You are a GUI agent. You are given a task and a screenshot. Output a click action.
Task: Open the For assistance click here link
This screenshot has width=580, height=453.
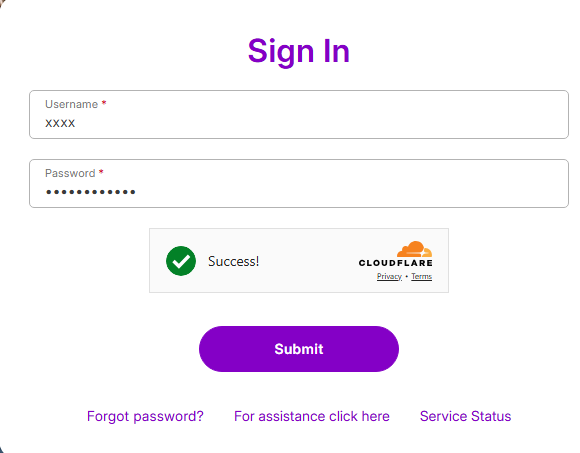coord(312,416)
